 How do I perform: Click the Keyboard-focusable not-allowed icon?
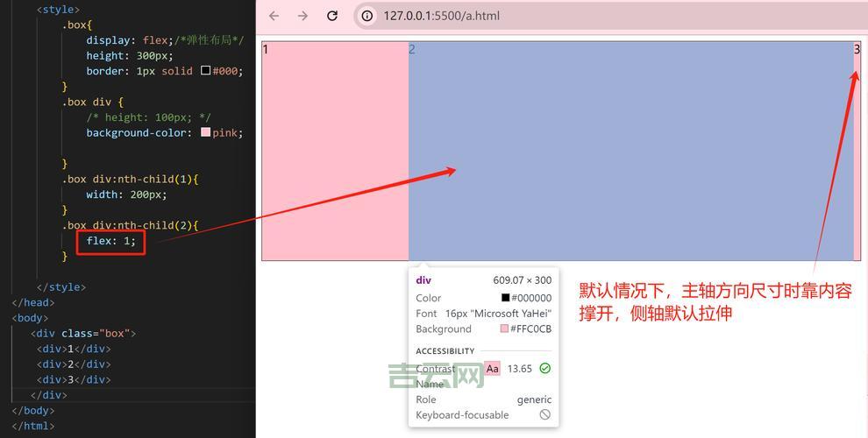(x=544, y=415)
